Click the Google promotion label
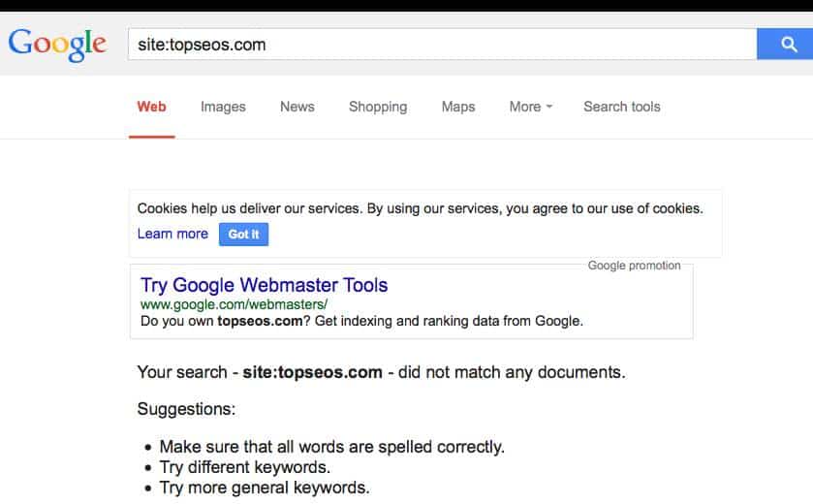 (634, 266)
